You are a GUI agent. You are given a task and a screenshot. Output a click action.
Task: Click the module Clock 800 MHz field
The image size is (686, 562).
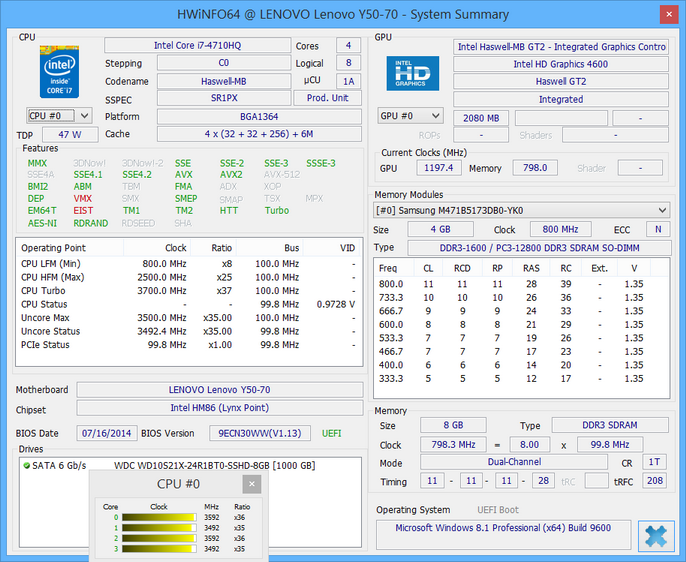point(560,230)
